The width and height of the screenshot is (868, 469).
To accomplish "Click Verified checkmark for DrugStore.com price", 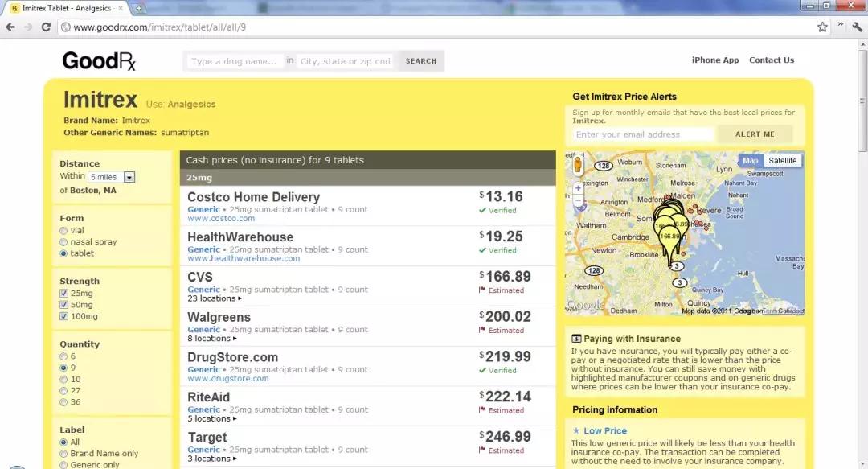I will [x=482, y=370].
